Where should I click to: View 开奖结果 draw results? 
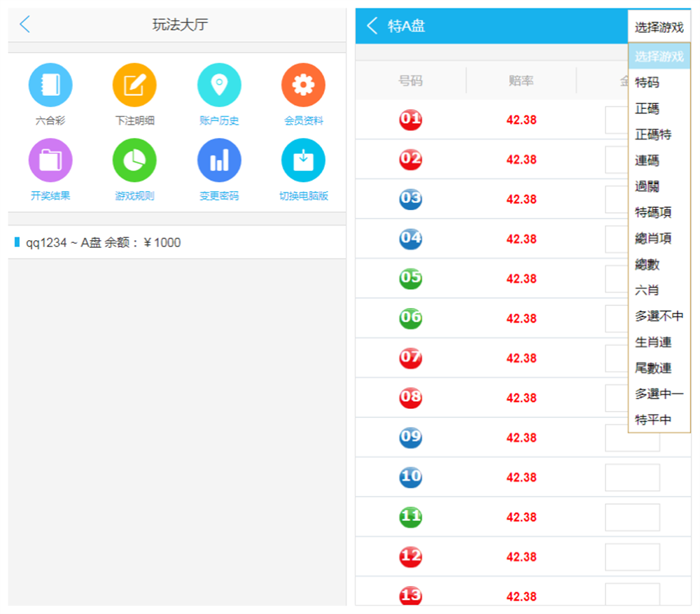pos(50,160)
